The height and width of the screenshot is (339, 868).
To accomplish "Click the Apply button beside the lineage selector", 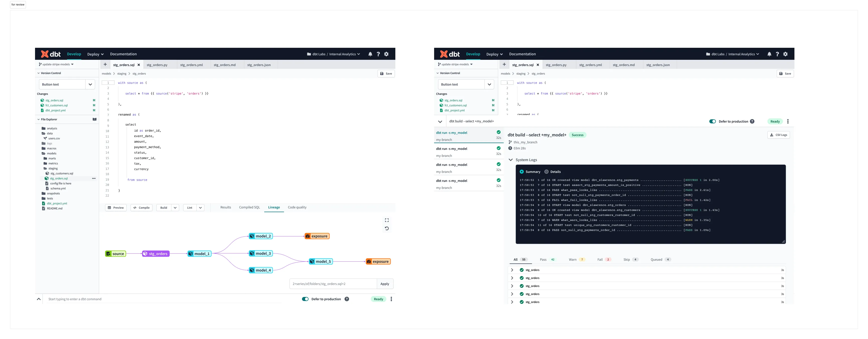I will tap(385, 284).
